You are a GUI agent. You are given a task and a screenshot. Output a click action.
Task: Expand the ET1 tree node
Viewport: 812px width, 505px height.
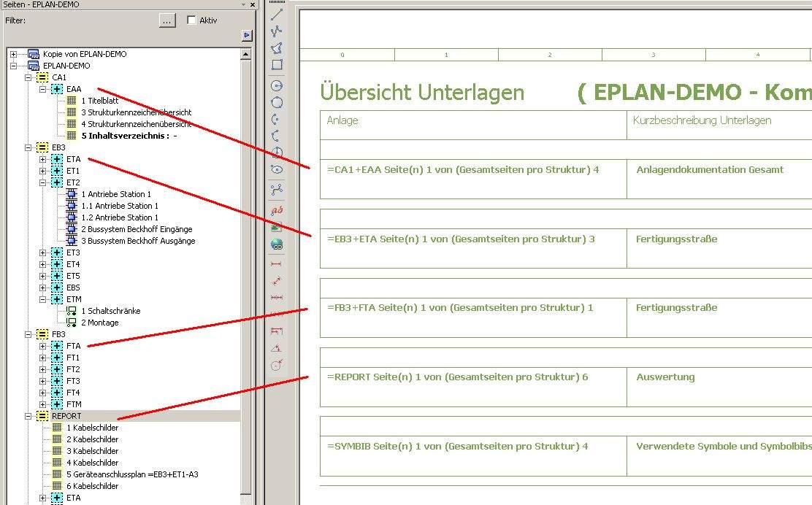[43, 171]
